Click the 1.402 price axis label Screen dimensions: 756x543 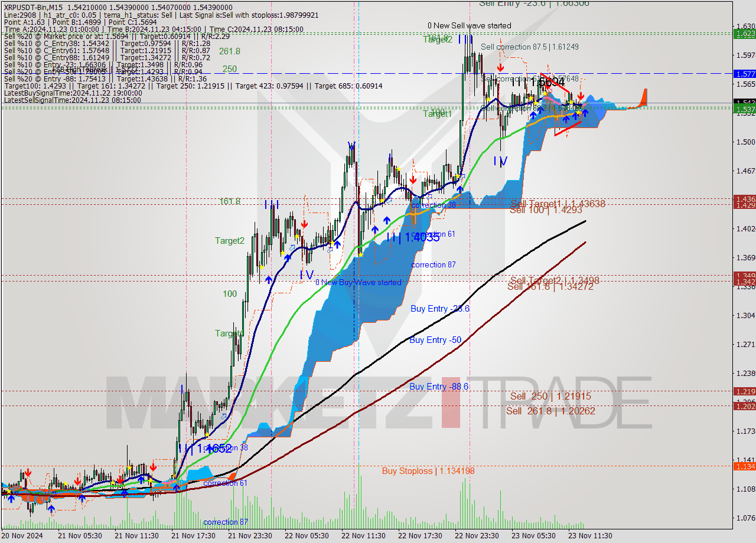(x=745, y=229)
